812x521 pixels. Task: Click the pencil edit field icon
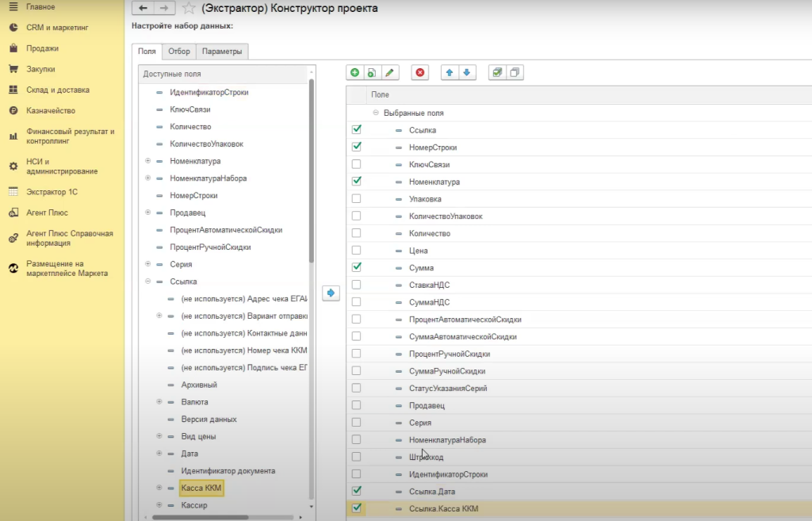point(389,72)
